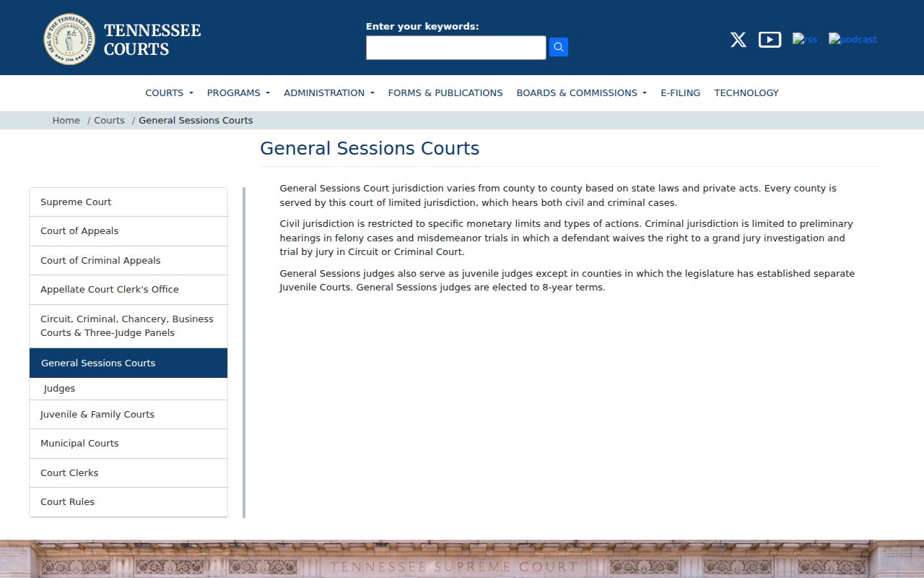Expand the Programs dropdown menu
The image size is (924, 578).
pyautogui.click(x=238, y=92)
